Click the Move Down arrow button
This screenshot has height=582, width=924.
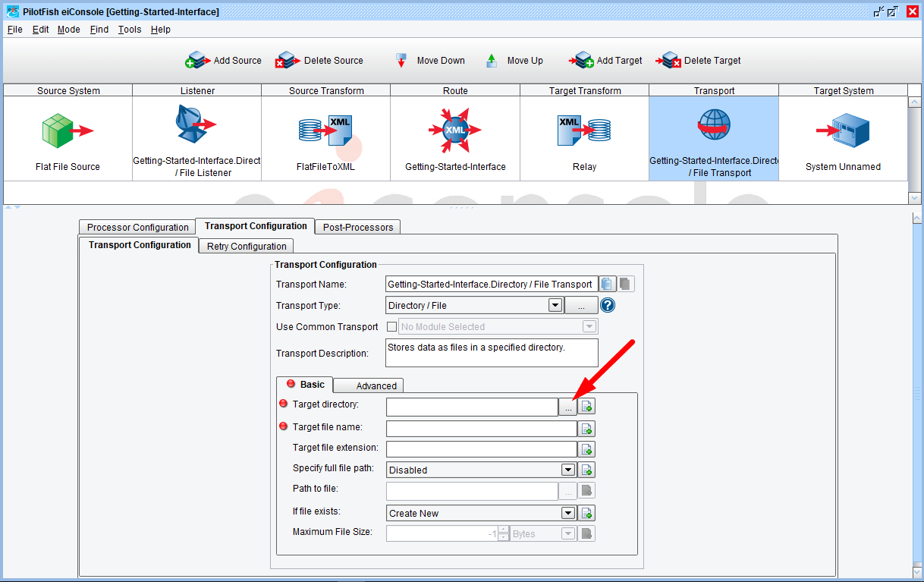[430, 61]
